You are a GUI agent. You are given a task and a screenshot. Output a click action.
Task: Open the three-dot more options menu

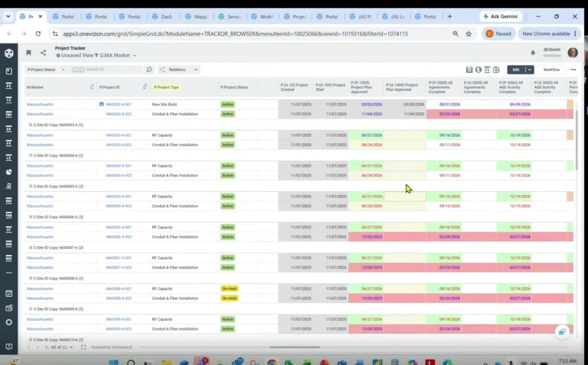pos(574,70)
